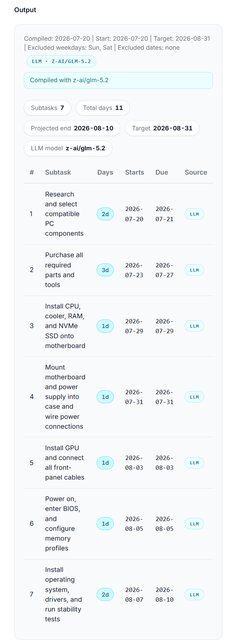Viewport: 237px width, 644px height.
Task: Click the Starts column header
Action: point(135,172)
